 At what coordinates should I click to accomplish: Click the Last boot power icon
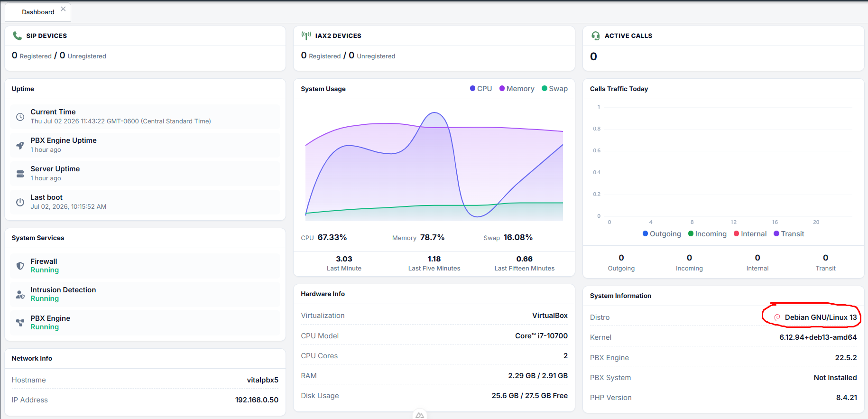[x=20, y=202]
